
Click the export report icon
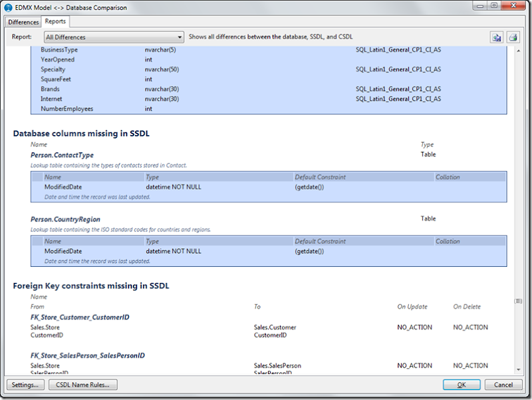tap(497, 37)
